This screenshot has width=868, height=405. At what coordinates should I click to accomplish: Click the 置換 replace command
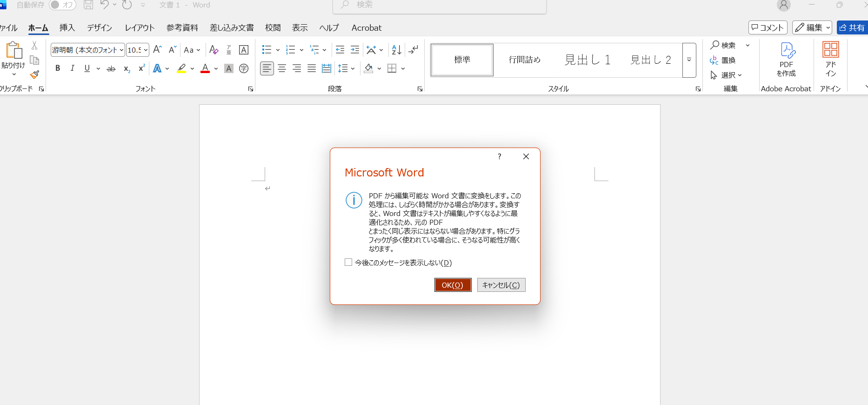pyautogui.click(x=723, y=60)
